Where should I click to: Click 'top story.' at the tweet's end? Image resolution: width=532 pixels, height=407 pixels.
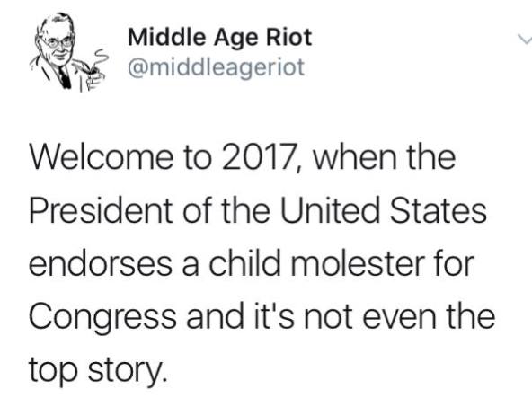(98, 370)
